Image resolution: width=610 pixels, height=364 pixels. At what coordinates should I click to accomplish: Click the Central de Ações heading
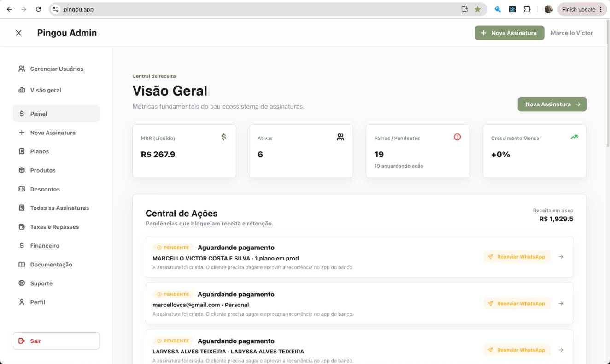tap(182, 213)
